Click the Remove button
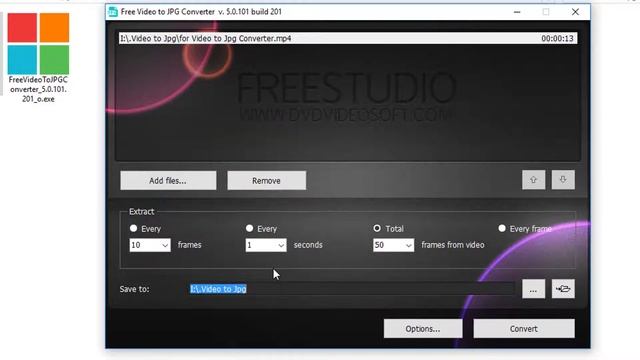This screenshot has width=640, height=360. (267, 180)
